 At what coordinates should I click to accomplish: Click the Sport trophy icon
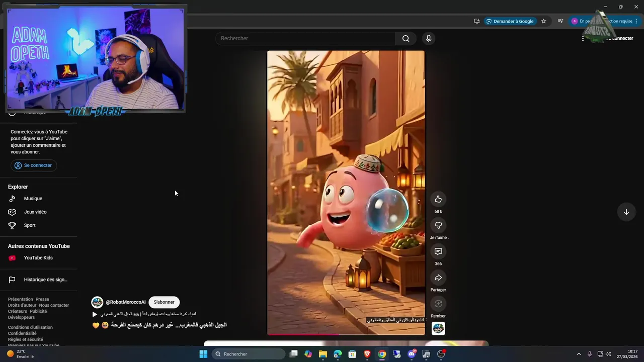(x=12, y=225)
